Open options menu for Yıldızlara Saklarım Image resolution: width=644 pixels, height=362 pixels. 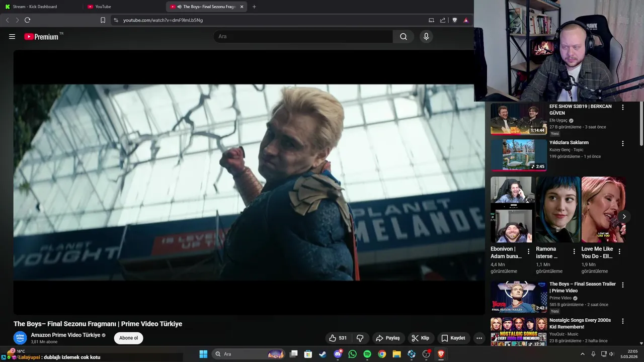pyautogui.click(x=623, y=143)
